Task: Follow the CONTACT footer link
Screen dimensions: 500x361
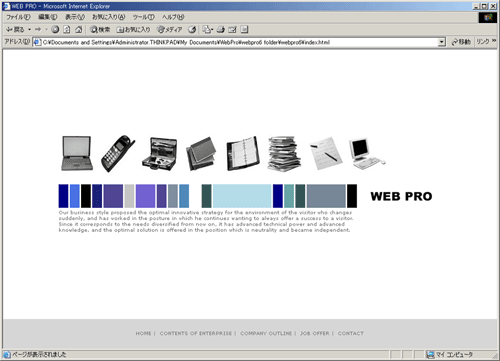Action: coord(351,333)
